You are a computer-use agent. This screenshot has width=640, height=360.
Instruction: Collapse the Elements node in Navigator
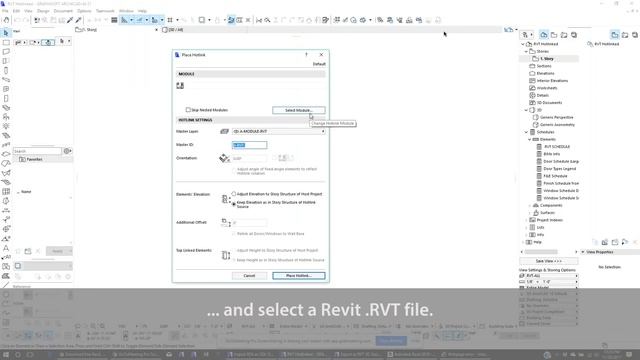coord(529,140)
